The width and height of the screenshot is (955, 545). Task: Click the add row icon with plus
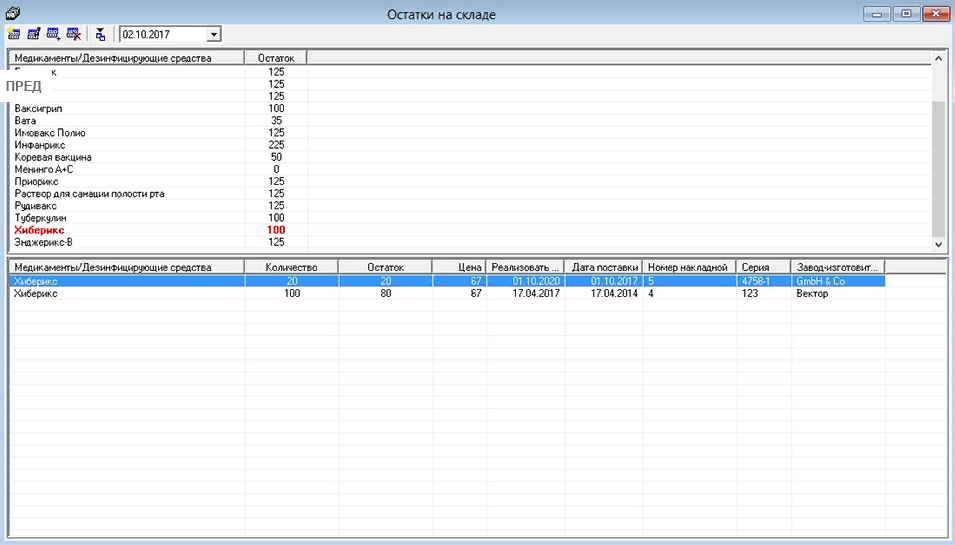[x=53, y=34]
